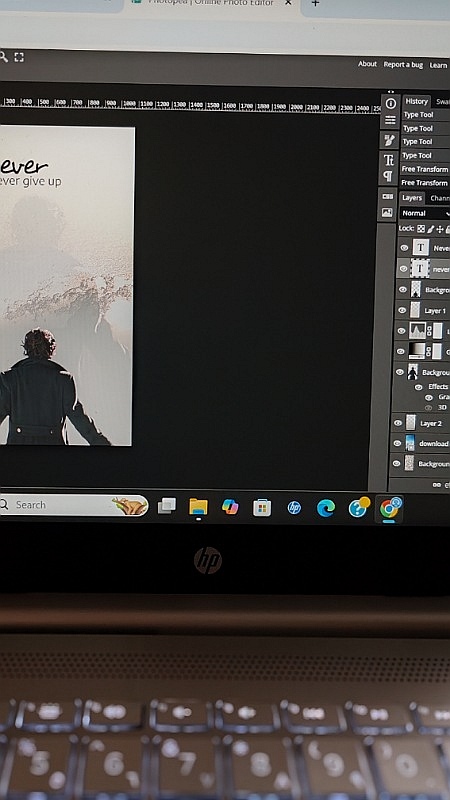Select the first Free Transform history state
The width and height of the screenshot is (450, 800).
point(424,169)
